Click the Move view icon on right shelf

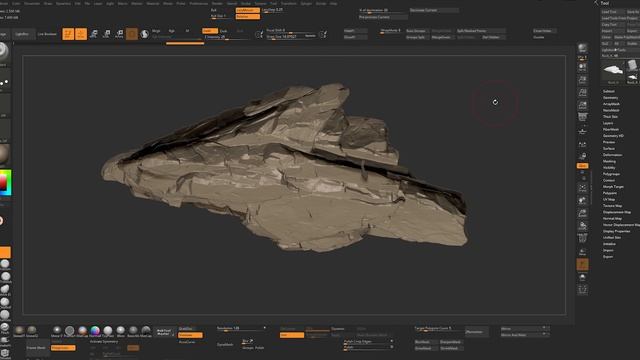click(582, 201)
